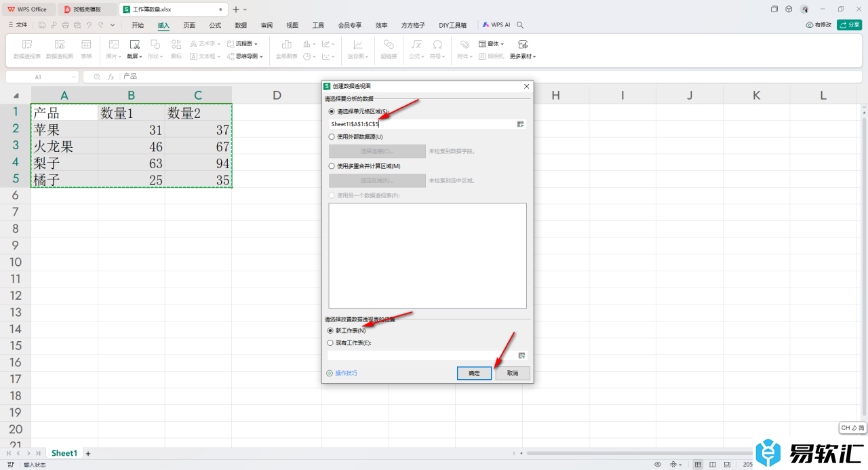Open the 公式 (Formulas) ribbon tab
The height and width of the screenshot is (470, 868).
(215, 25)
